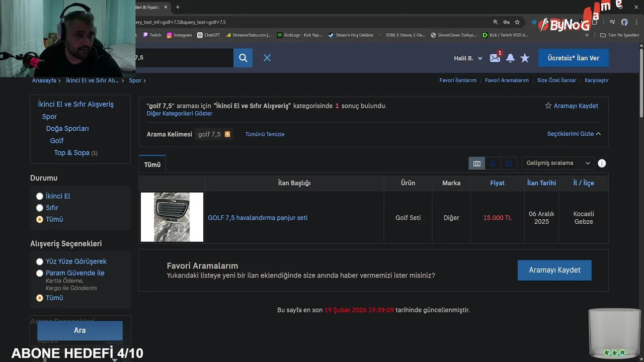Click the blue Aramayı Kaydet button

pyautogui.click(x=554, y=270)
